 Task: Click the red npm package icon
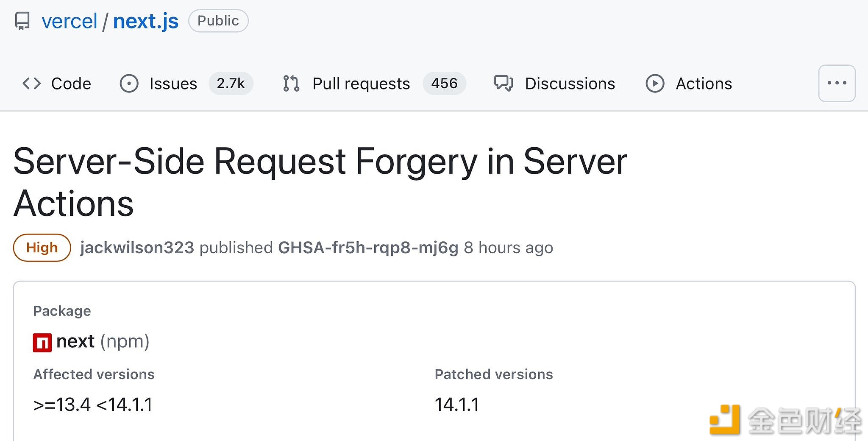pyautogui.click(x=42, y=343)
